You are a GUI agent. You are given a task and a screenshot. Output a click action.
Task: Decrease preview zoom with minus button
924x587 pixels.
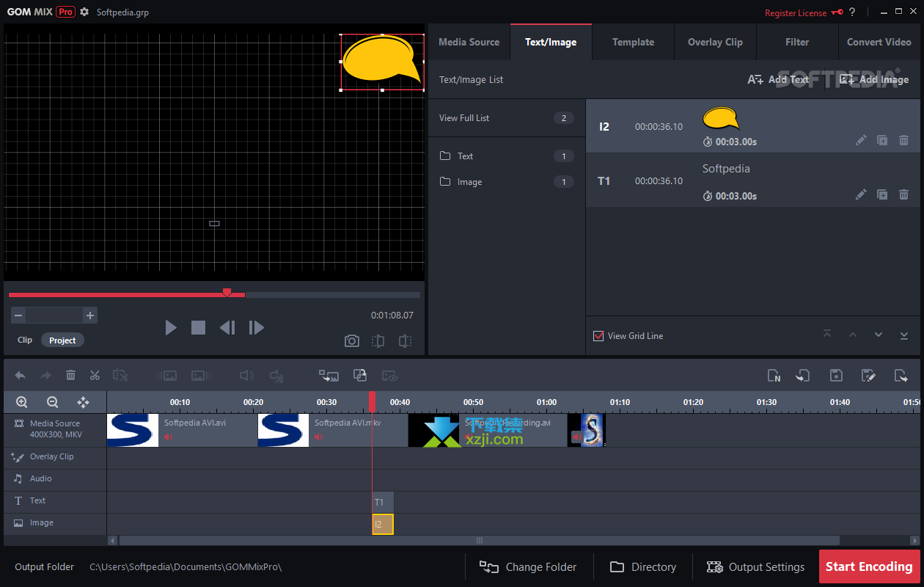point(19,316)
